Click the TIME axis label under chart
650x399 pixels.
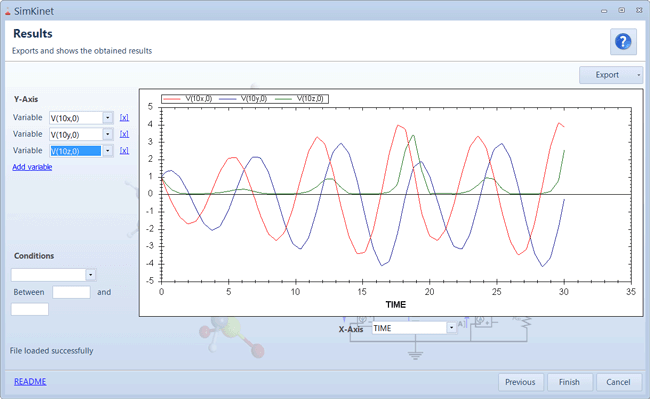coord(395,305)
